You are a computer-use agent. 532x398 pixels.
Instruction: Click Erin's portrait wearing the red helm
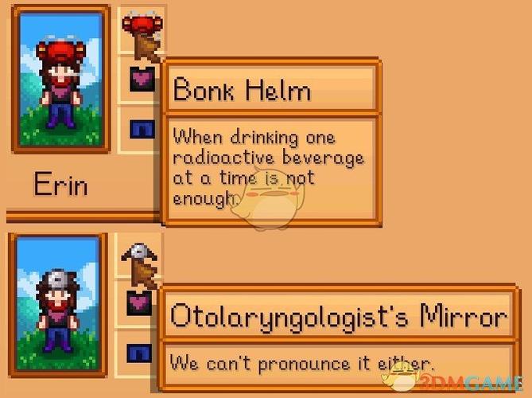[61, 79]
